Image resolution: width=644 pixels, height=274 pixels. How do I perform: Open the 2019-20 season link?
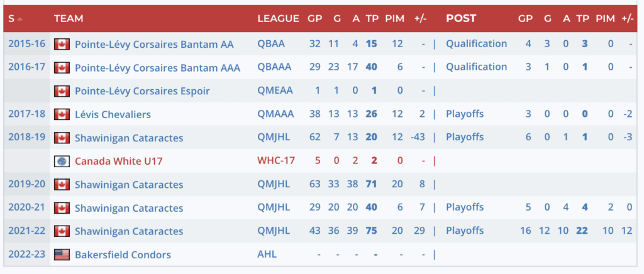pos(26,185)
